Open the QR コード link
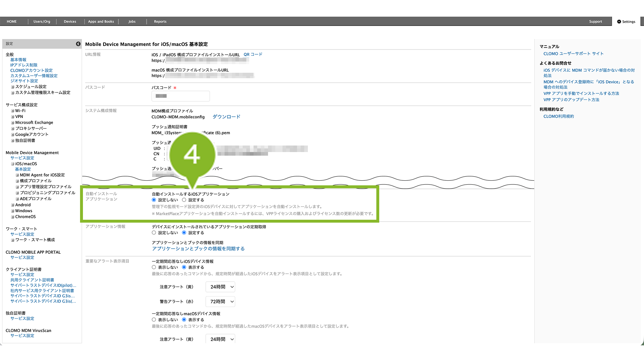This screenshot has height=362, width=644. [253, 55]
